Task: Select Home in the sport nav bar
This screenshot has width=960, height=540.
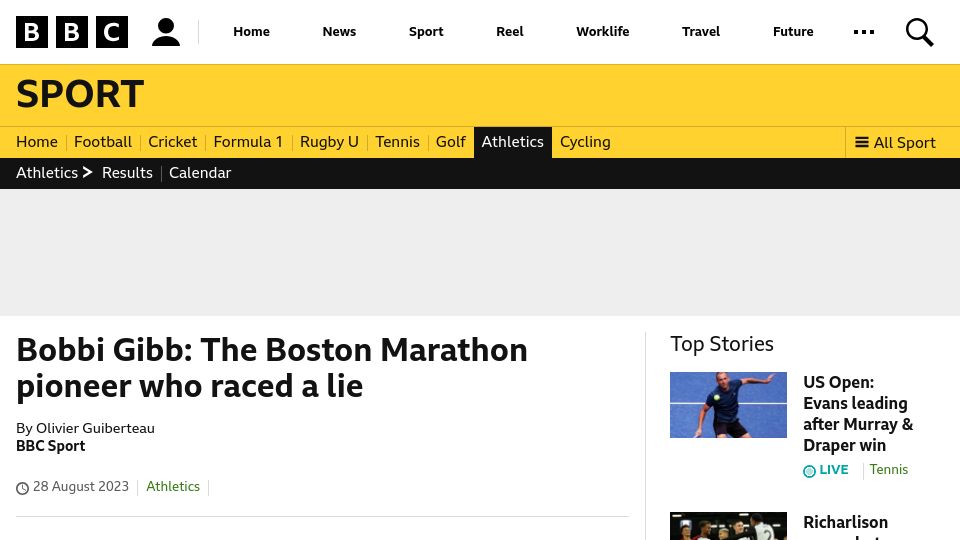Action: point(37,142)
